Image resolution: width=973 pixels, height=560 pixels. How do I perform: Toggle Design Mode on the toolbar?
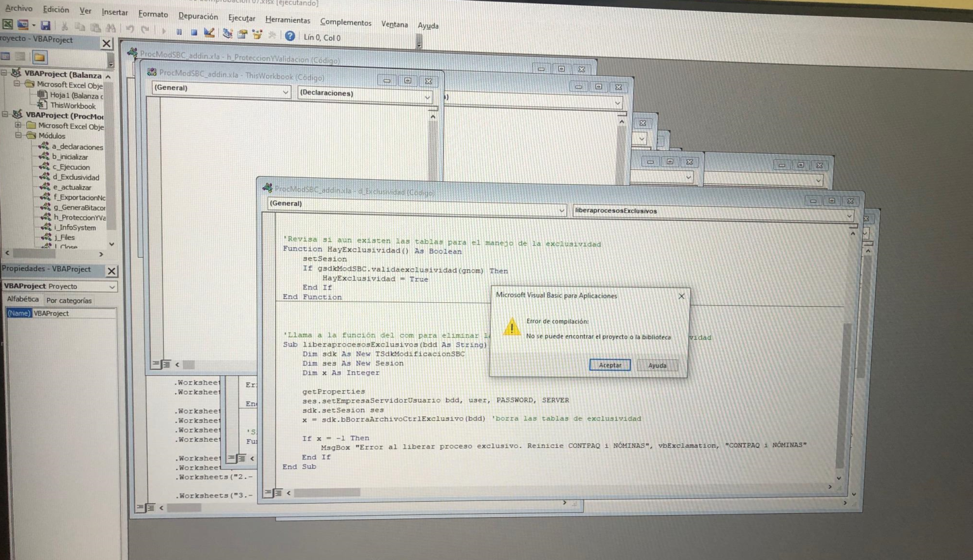210,33
